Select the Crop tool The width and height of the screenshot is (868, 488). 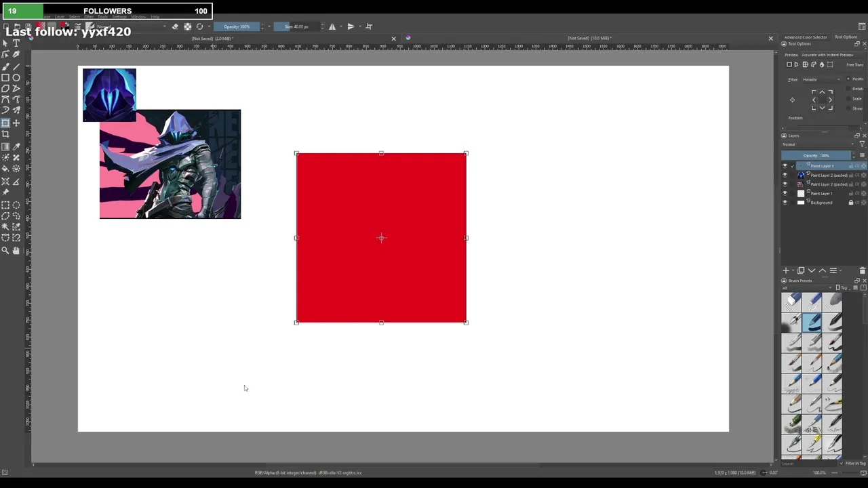pyautogui.click(x=5, y=134)
